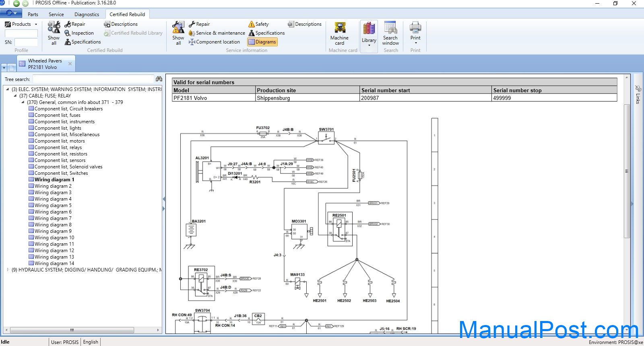Click Show all in Certified Rebuild group
The width and height of the screenshot is (644, 346).
coord(54,34)
